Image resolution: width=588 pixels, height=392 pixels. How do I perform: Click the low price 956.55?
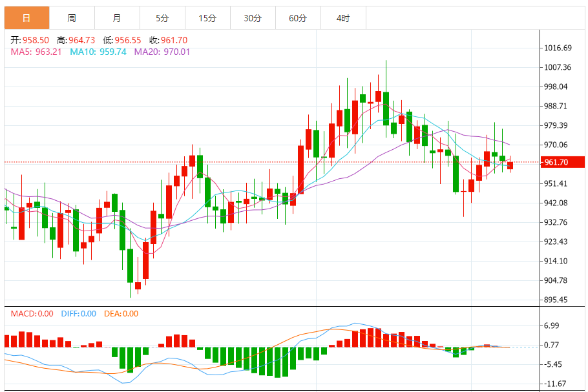pos(128,40)
